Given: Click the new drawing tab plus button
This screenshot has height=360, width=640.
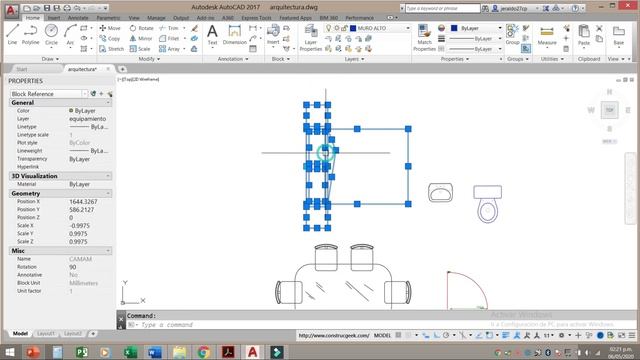Looking at the screenshot, I should 122,69.
